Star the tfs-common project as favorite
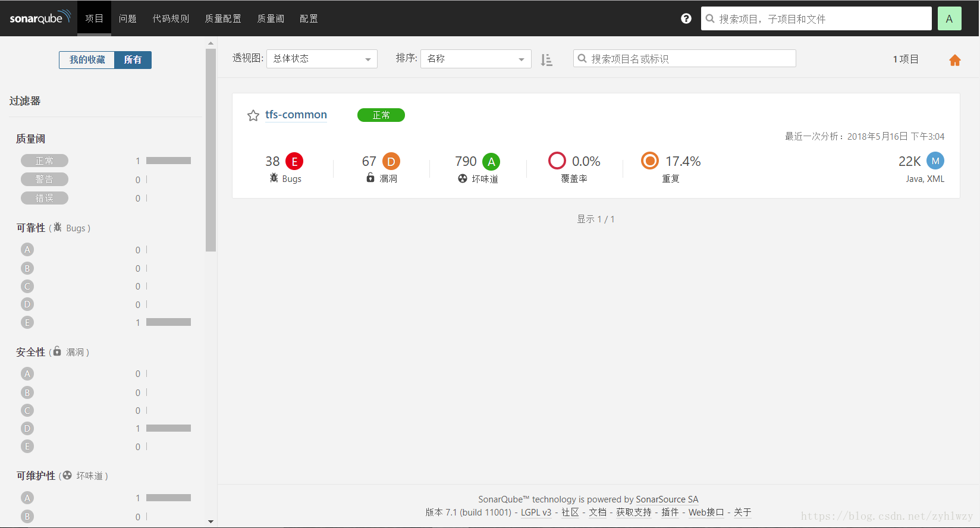 tap(253, 115)
